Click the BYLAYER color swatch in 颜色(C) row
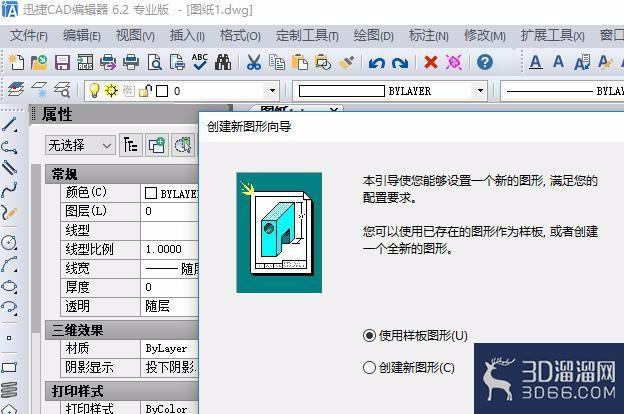This screenshot has width=624, height=414. tap(151, 193)
